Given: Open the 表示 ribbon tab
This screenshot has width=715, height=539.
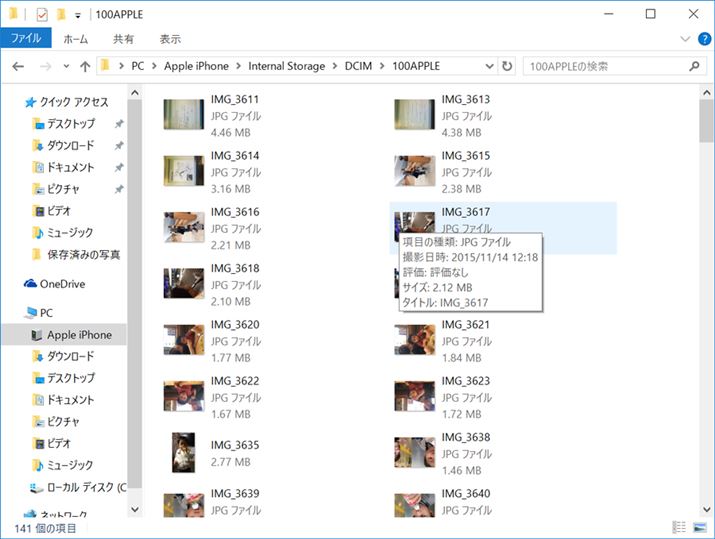Looking at the screenshot, I should coord(170,39).
